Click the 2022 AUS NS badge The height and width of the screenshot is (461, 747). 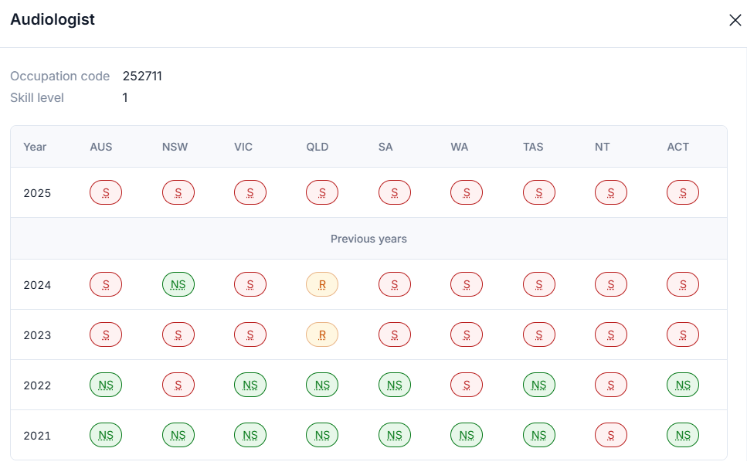[x=106, y=385]
